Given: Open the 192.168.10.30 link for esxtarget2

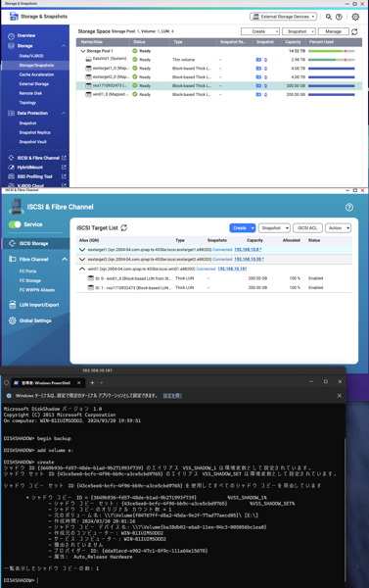Looking at the screenshot, I should tap(249, 259).
